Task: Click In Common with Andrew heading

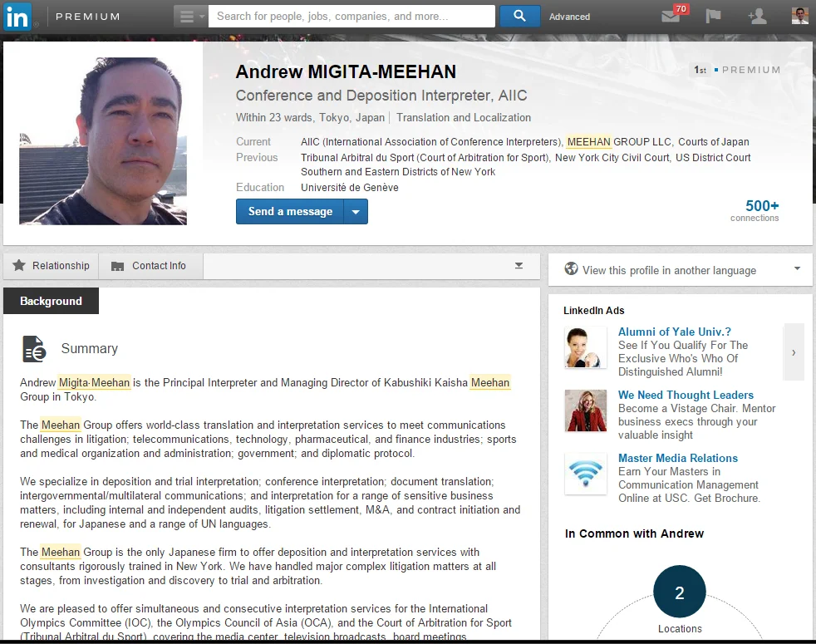Action: 634,533
